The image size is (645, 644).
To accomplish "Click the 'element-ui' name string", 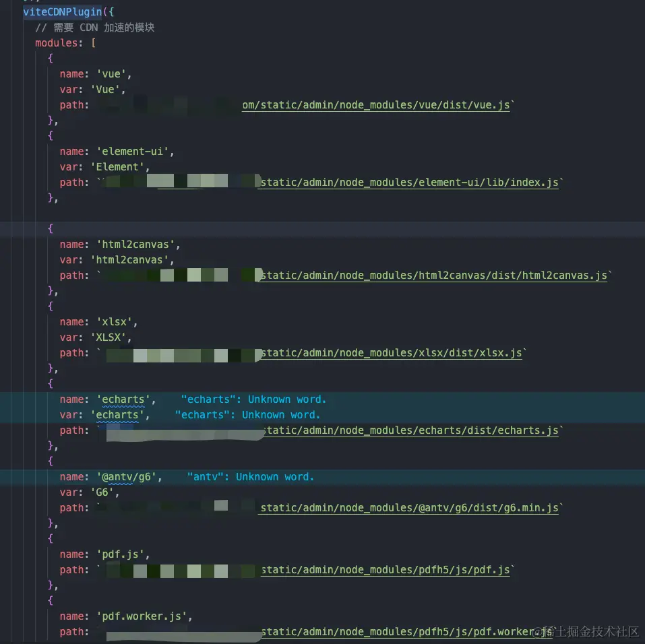I will [133, 152].
